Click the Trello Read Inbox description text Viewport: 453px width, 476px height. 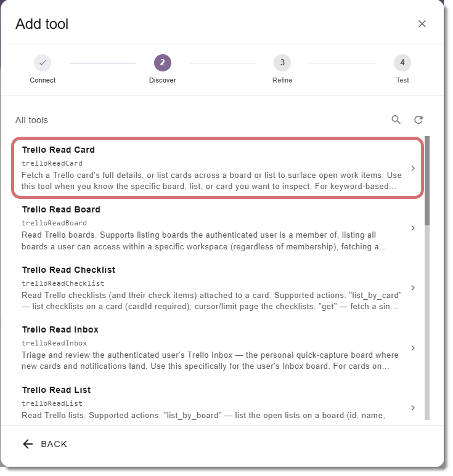210,361
